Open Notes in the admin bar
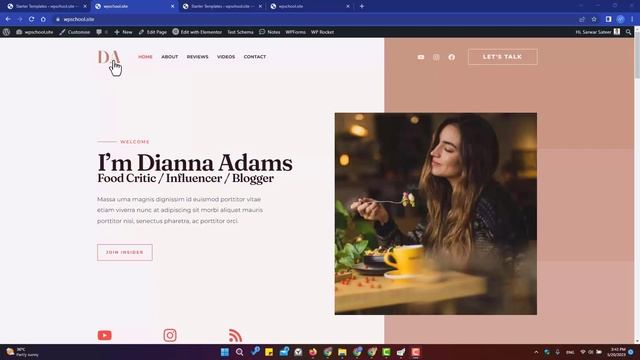 270,32
